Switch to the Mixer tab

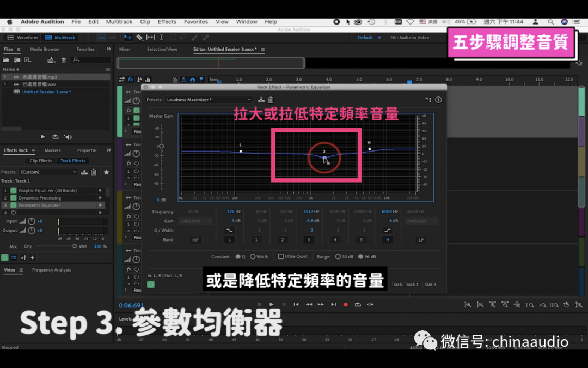[125, 49]
